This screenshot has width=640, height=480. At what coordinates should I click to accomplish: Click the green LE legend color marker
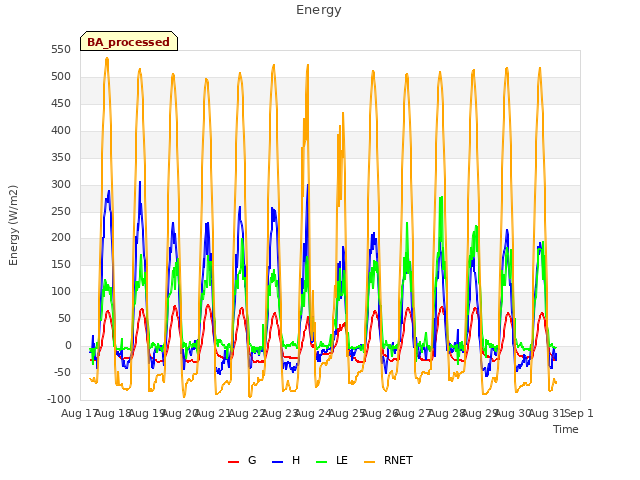coord(322,462)
